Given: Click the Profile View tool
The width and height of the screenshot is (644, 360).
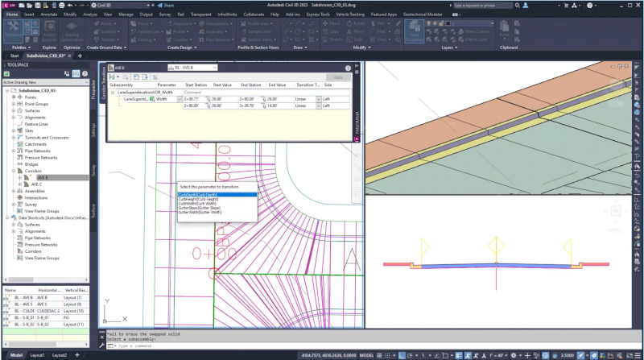Looking at the screenshot, I should pyautogui.click(x=258, y=23).
